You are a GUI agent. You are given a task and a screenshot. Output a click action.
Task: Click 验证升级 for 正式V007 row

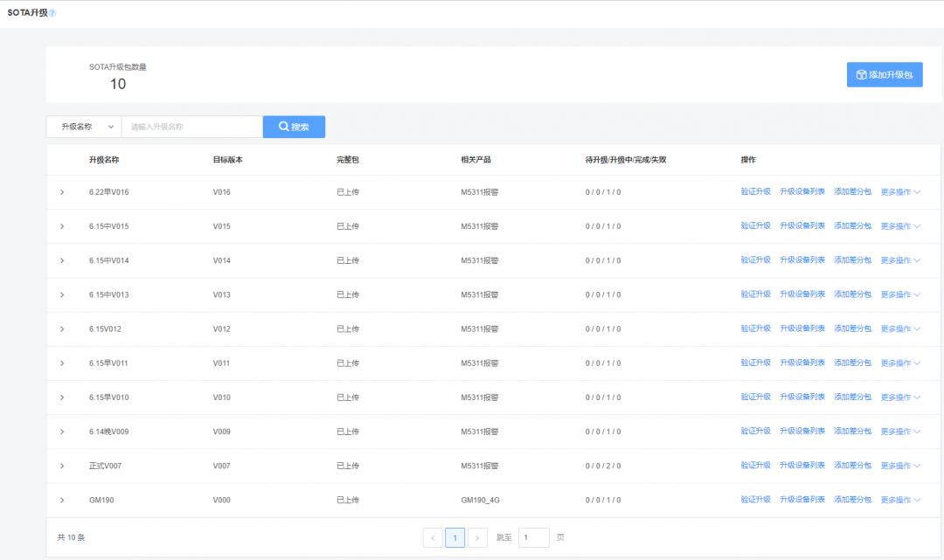pyautogui.click(x=755, y=466)
